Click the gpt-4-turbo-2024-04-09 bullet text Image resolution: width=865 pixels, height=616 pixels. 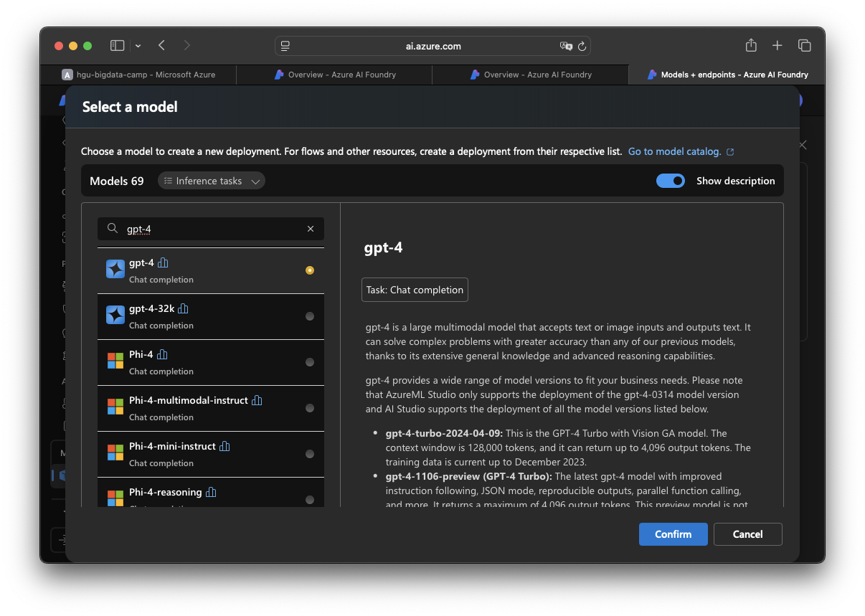(444, 433)
